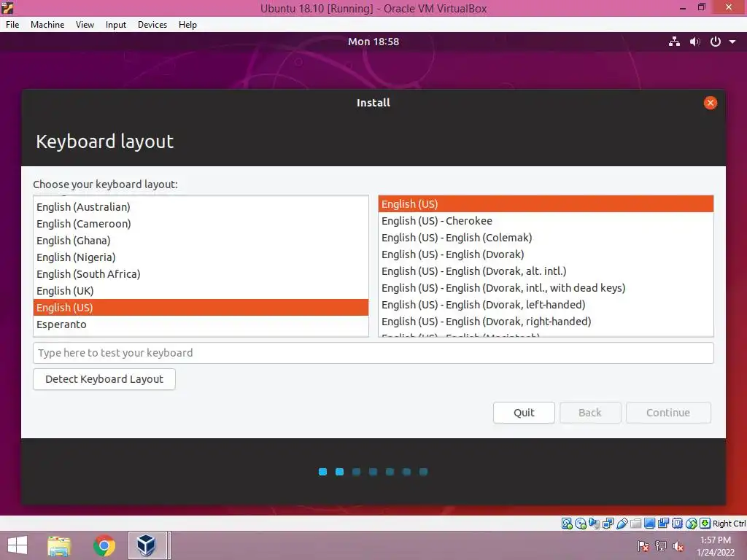
Task: Click the display monitor icon in VirtualBox status bar
Action: [x=650, y=524]
